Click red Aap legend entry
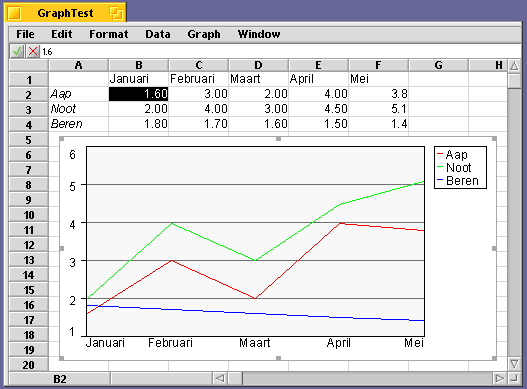Screen dimensions: 527x389 [x=452, y=155]
